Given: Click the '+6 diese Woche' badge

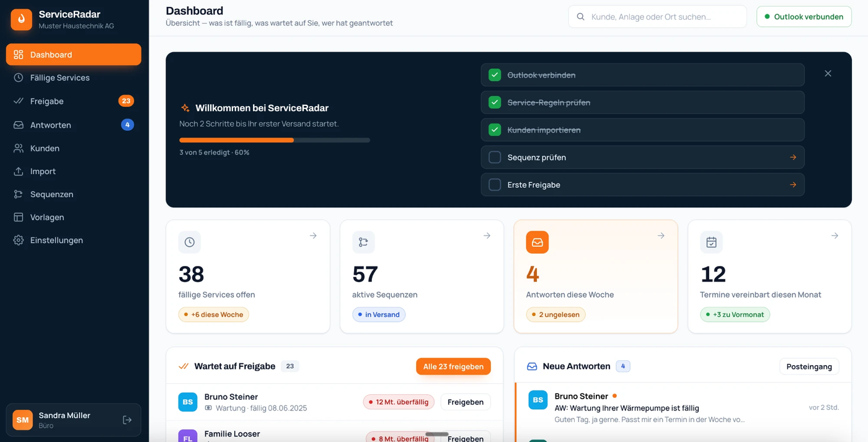Looking at the screenshot, I should pyautogui.click(x=214, y=314).
